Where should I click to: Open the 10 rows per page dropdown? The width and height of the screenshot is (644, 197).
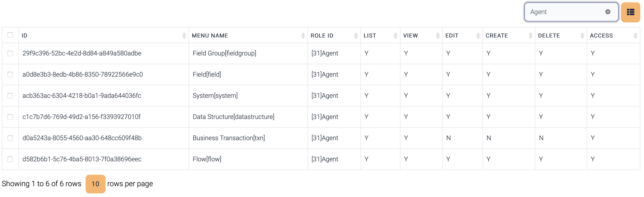(95, 184)
